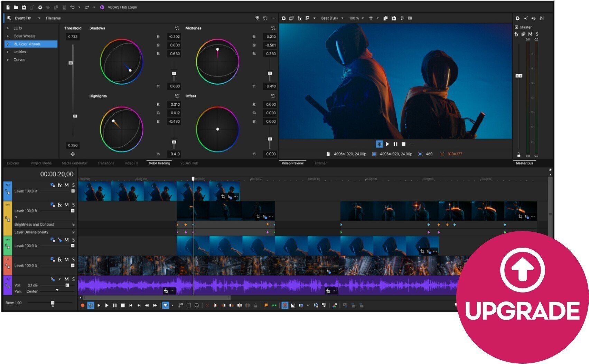Screen dimensions: 589x364
Task: Click the playhead position on the timeline ruler
Action: click(193, 178)
